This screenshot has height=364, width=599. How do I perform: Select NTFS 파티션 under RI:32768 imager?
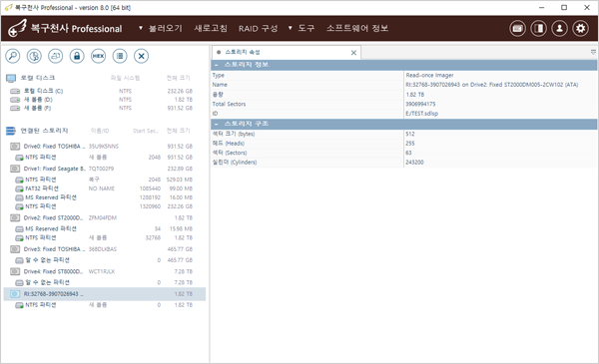pos(104,305)
